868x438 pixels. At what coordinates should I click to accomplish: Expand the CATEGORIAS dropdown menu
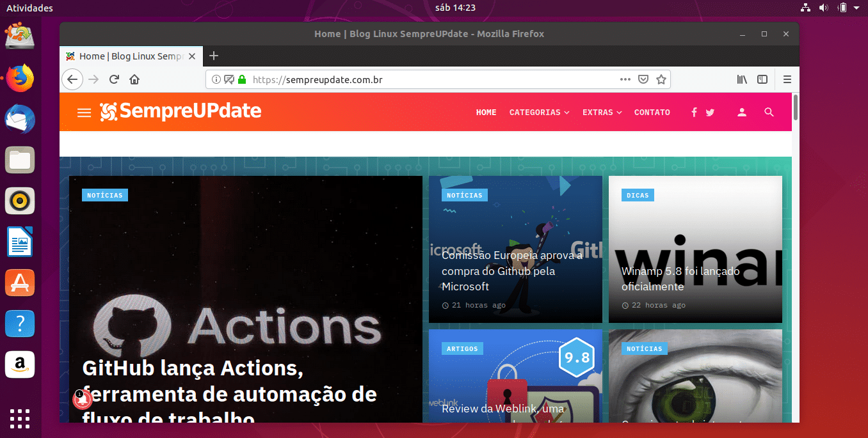[x=539, y=113]
